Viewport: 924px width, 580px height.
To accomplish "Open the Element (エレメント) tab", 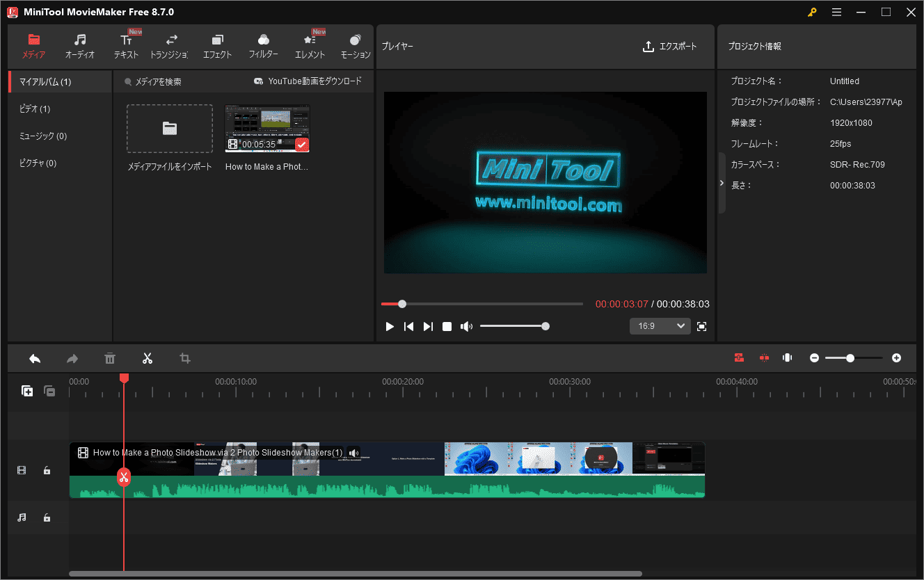I will coord(310,46).
